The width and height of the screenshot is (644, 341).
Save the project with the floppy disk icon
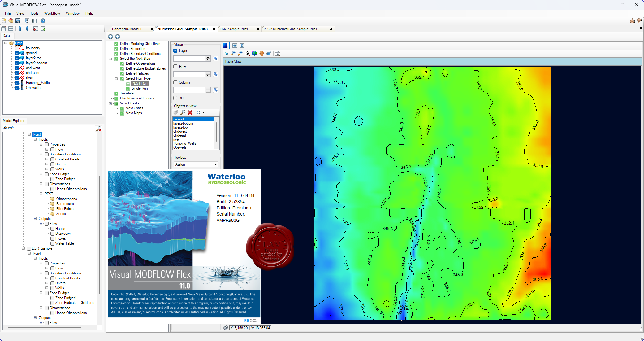pos(18,21)
